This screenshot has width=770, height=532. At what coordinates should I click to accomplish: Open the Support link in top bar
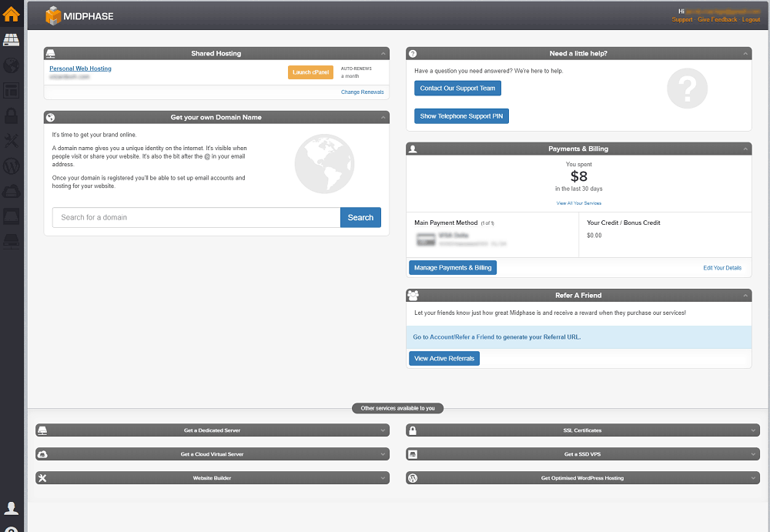click(x=682, y=20)
